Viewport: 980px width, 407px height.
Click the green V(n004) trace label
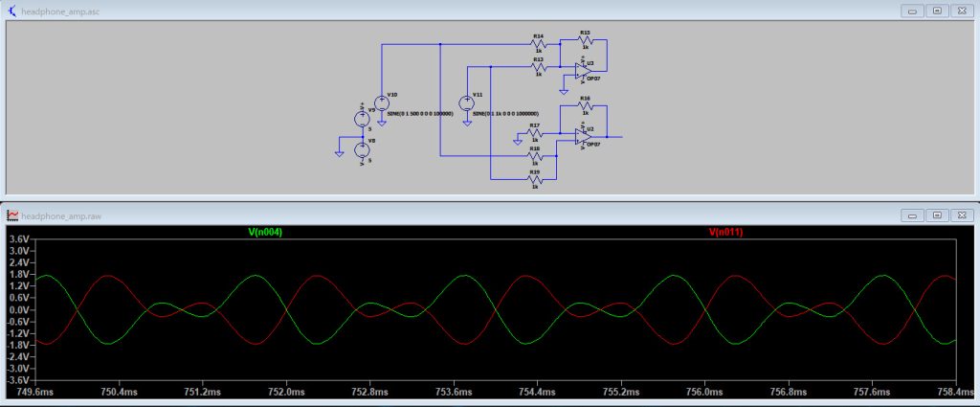click(x=265, y=232)
